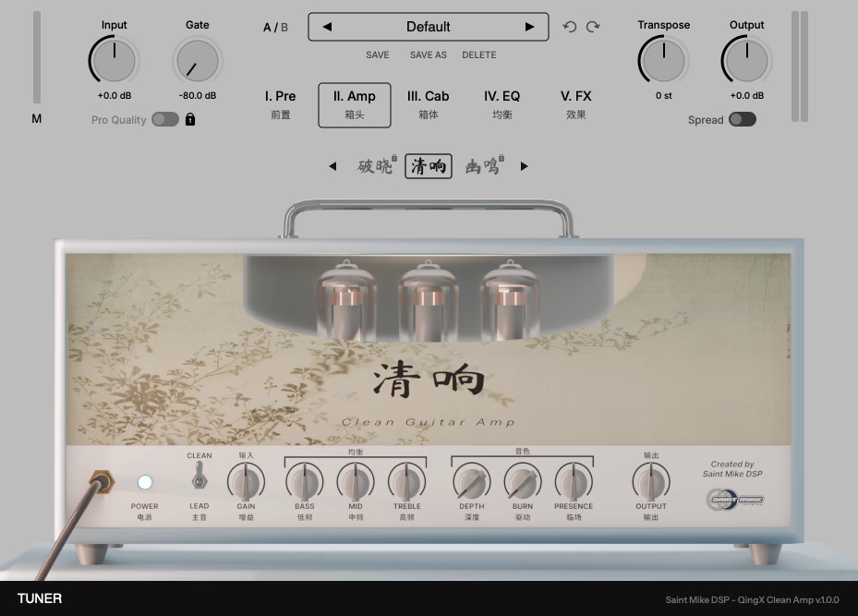Screen dimensions: 858x616
Task: Open the II. Amp tab
Action: coord(355,105)
